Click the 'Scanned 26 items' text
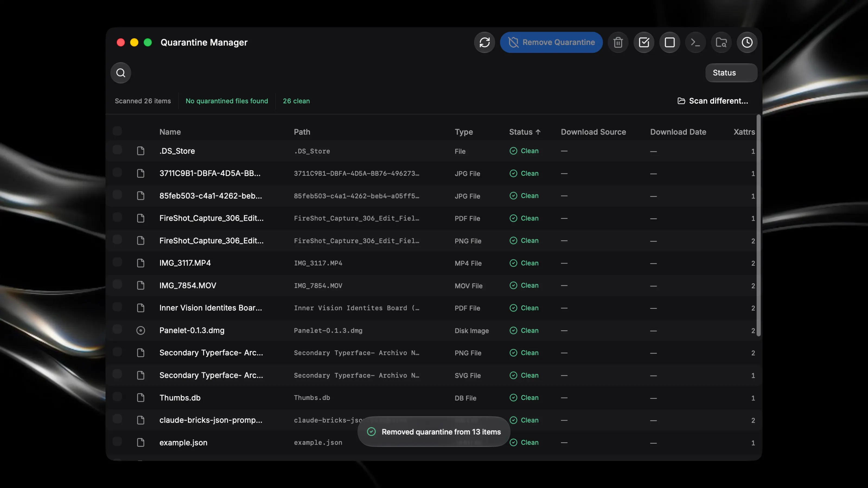Image resolution: width=868 pixels, height=488 pixels. coord(143,101)
